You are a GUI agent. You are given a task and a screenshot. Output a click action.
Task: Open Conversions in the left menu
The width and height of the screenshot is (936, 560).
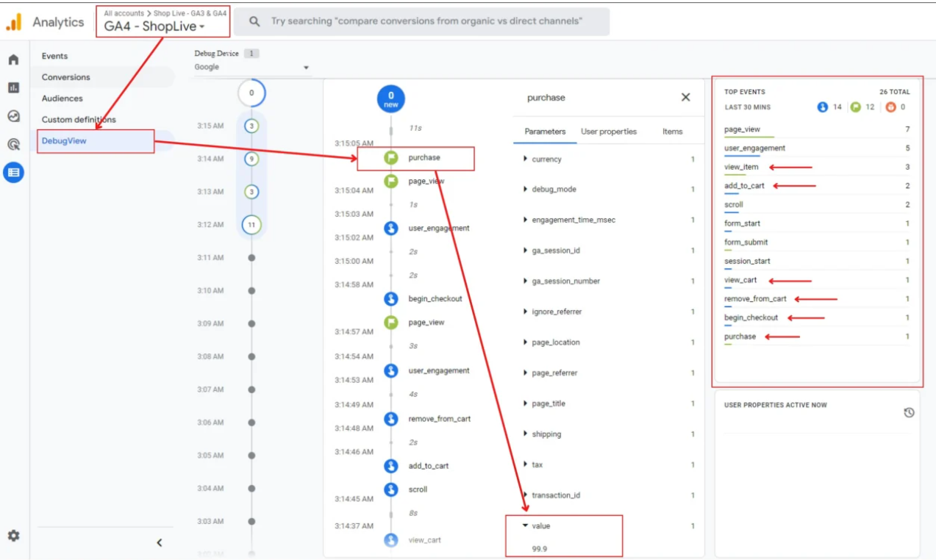coord(66,77)
